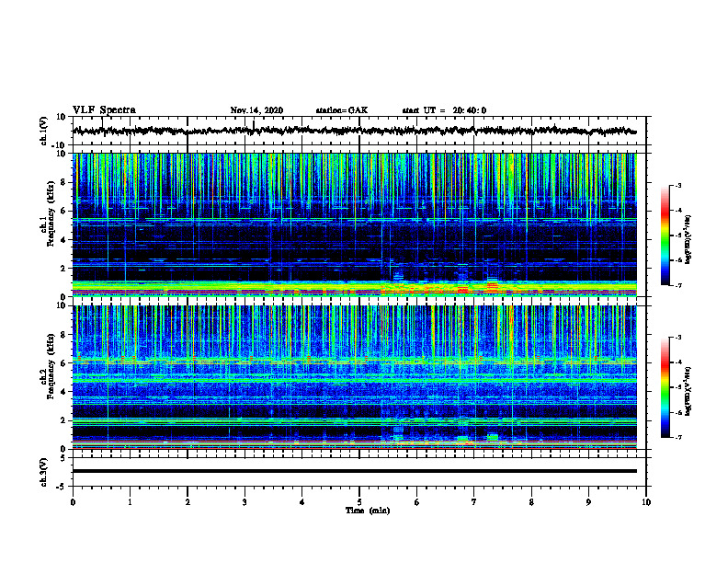Click the "-5" tick on ch.3(V) axis

63,487
